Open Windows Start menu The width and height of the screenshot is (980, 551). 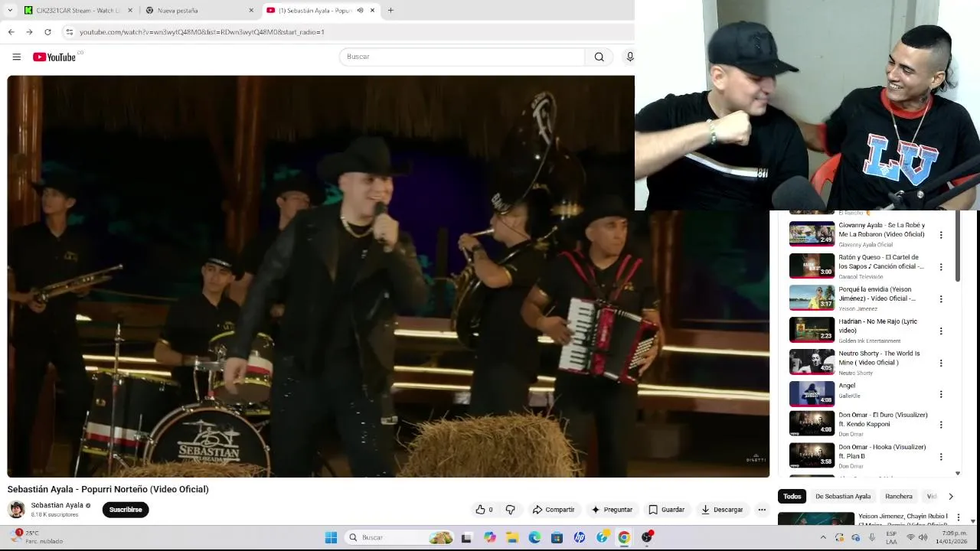tap(331, 537)
